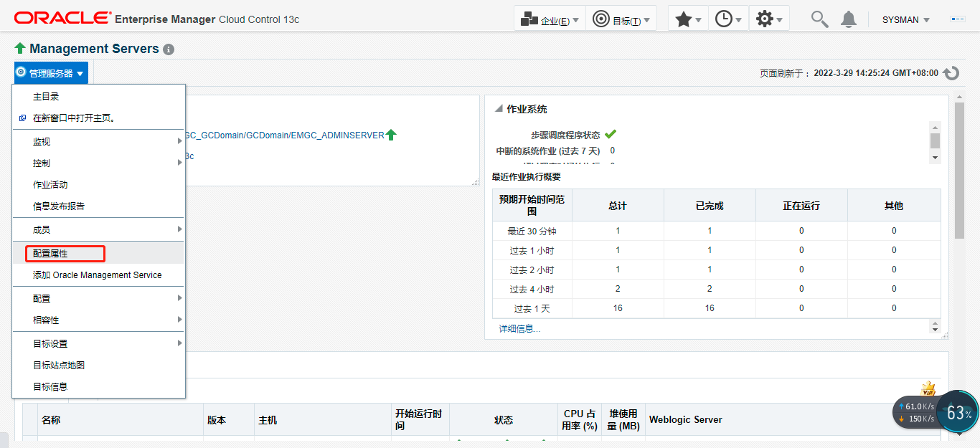Image resolution: width=980 pixels, height=448 pixels.
Task: Click the VIP crown badge icon
Action: pos(928,390)
